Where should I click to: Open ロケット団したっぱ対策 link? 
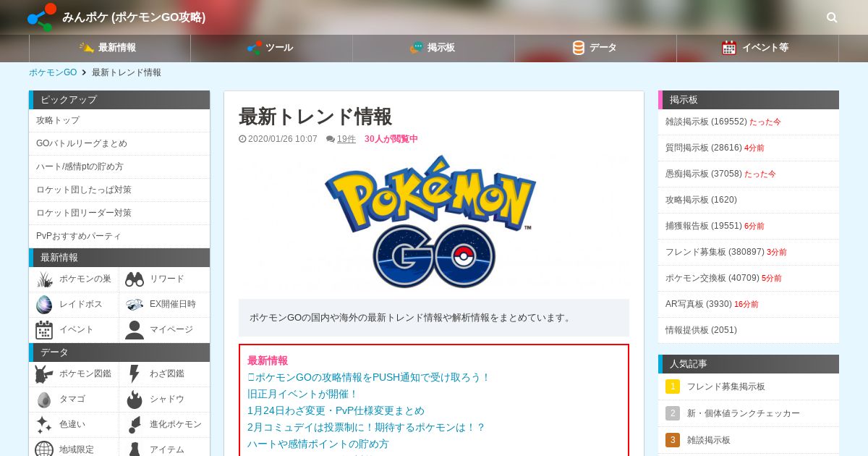(119, 190)
